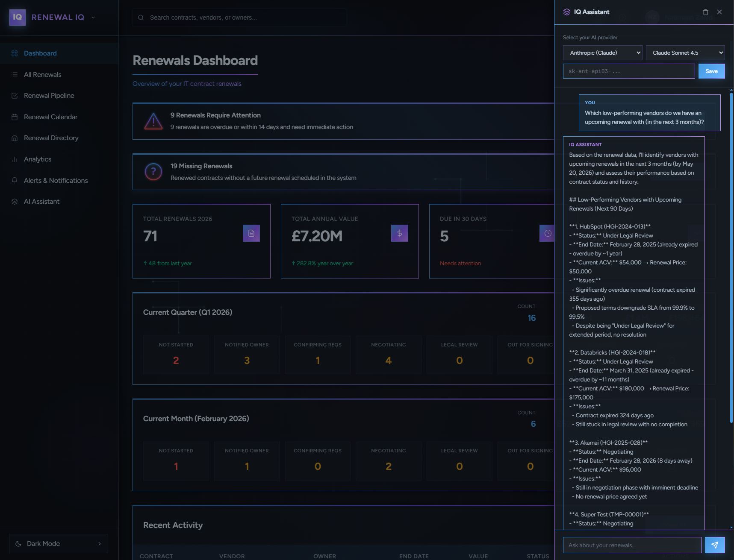Image resolution: width=734 pixels, height=560 pixels.
Task: Open Alerts & Notifications page
Action: 59,180
